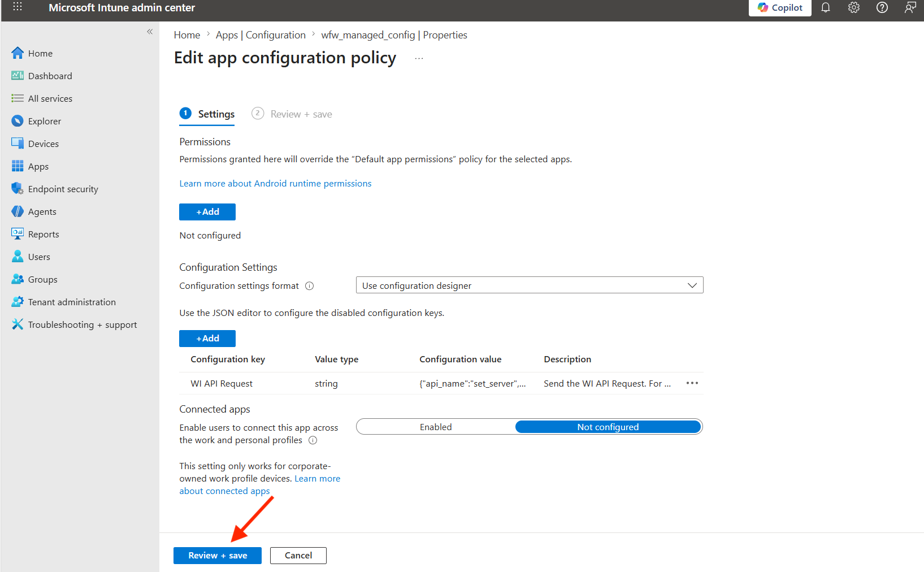Click the Groups icon in sidebar
The height and width of the screenshot is (572, 924).
pos(18,279)
